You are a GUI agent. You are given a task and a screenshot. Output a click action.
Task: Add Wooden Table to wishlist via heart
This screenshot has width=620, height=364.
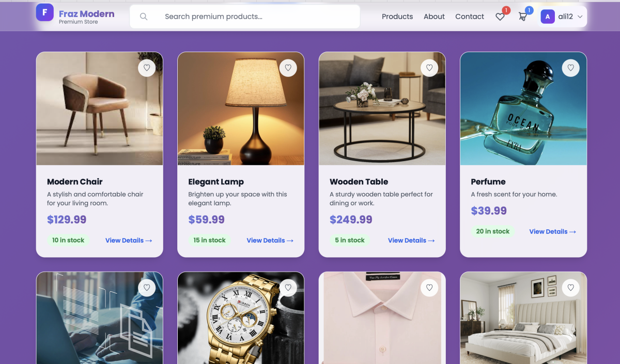point(429,68)
